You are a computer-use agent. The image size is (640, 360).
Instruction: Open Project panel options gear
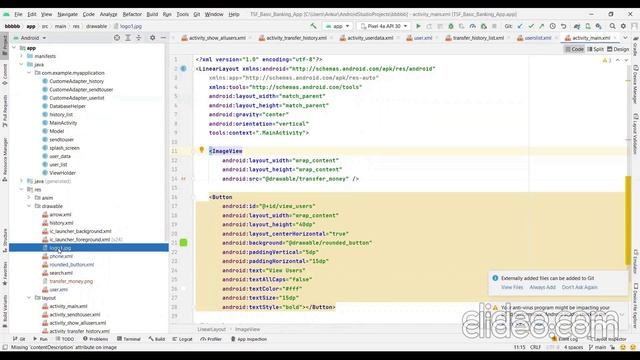[x=152, y=38]
